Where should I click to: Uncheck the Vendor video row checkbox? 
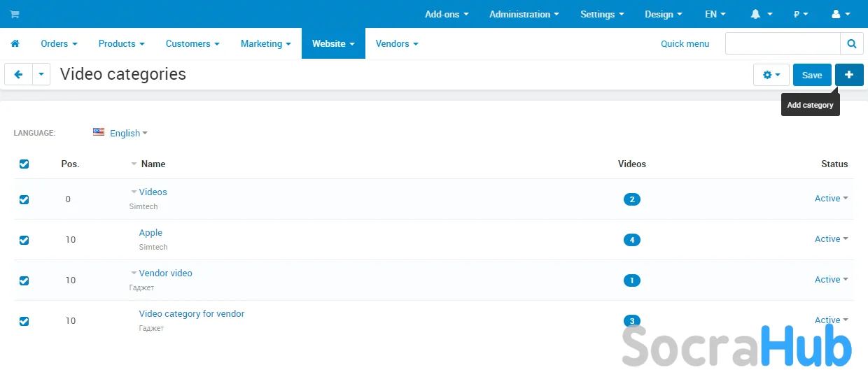[24, 280]
